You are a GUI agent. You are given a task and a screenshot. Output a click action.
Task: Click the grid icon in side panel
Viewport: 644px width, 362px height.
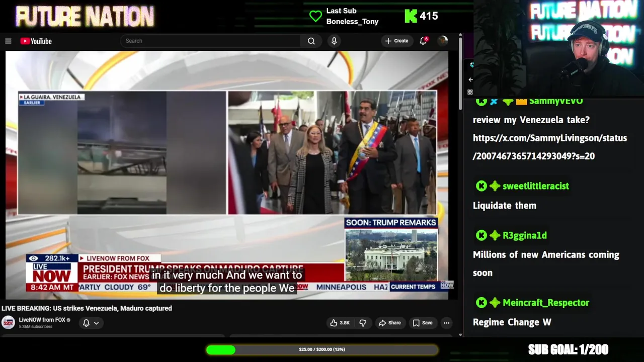pyautogui.click(x=470, y=92)
